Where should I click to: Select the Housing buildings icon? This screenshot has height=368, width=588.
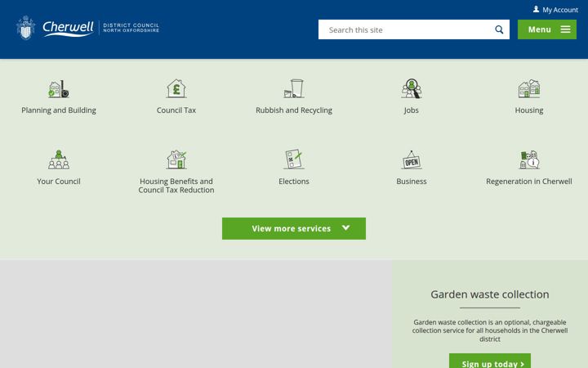click(x=528, y=88)
